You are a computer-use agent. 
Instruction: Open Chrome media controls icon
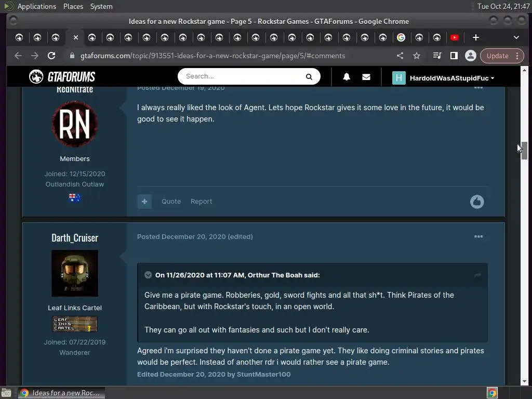(x=437, y=56)
